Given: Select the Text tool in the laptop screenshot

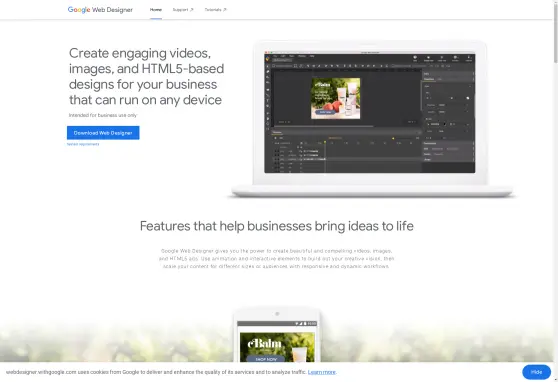Looking at the screenshot, I should coord(268,101).
